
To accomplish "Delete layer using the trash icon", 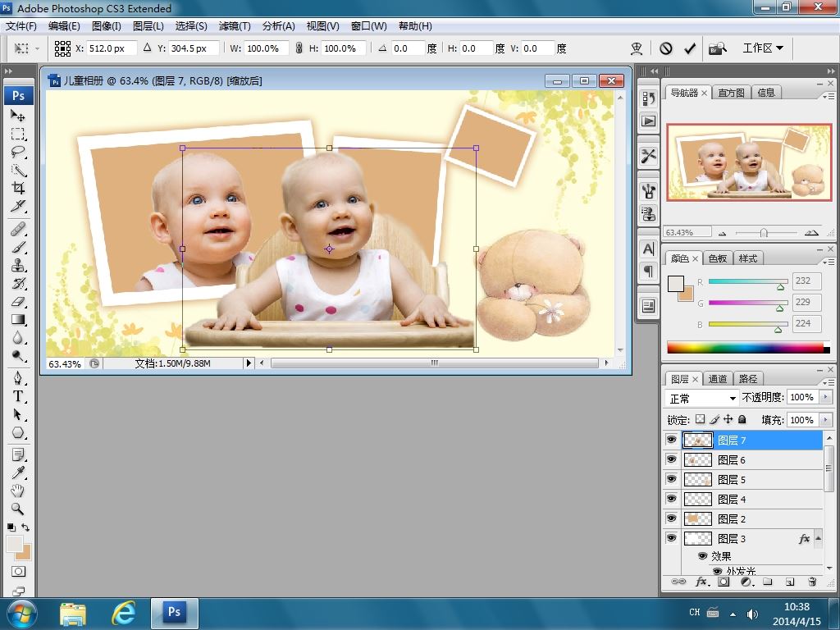I will tap(812, 582).
